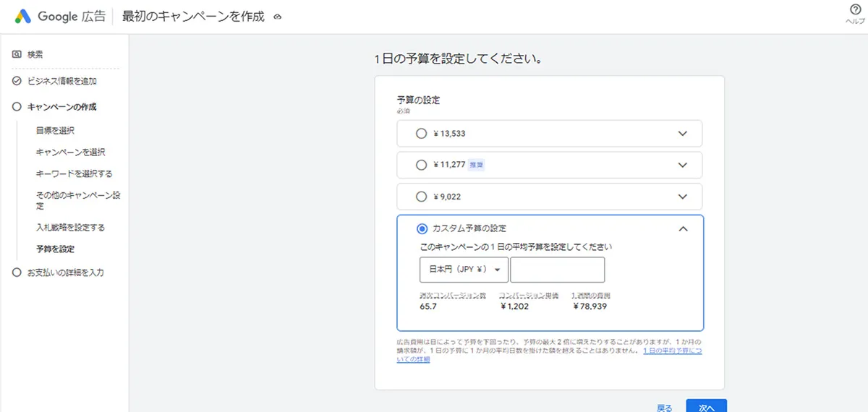Select the ¥13,533 budget radio button
868x412 pixels.
(422, 134)
